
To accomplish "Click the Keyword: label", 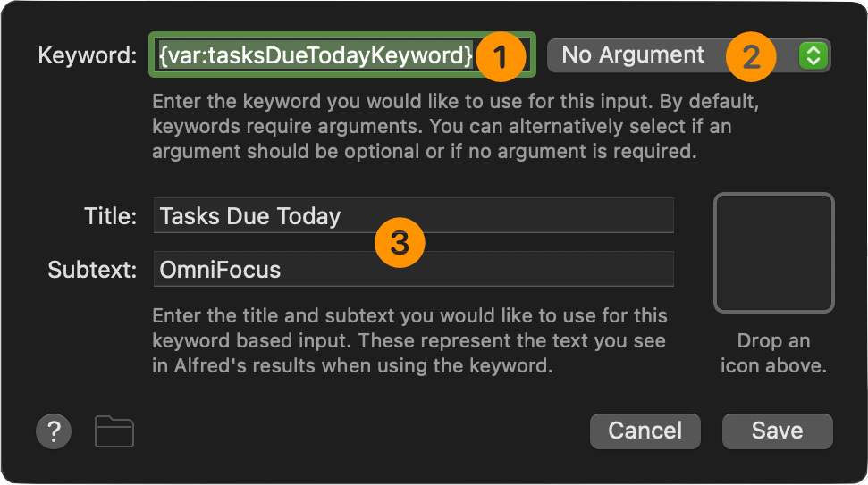I will pyautogui.click(x=87, y=55).
